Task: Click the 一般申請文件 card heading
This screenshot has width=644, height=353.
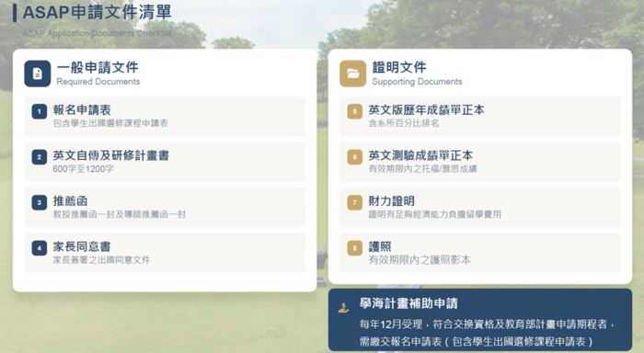Action: pyautogui.click(x=98, y=67)
